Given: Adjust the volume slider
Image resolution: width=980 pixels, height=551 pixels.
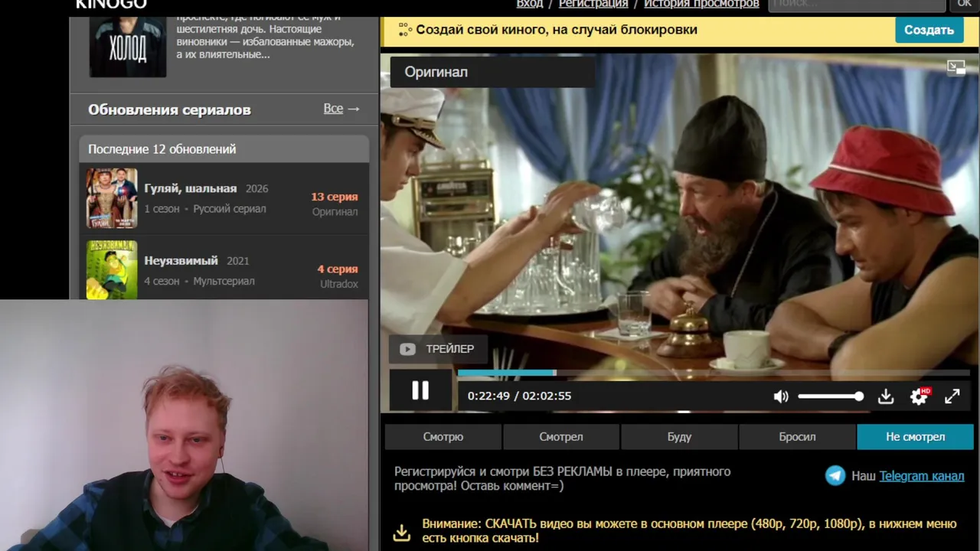Looking at the screenshot, I should point(831,396).
